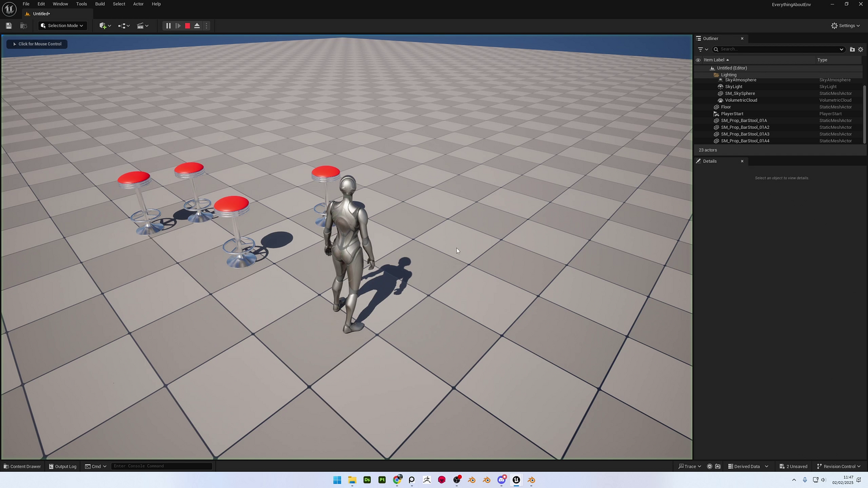Open the Edit menu
Viewport: 868px width, 488px height.
41,4
